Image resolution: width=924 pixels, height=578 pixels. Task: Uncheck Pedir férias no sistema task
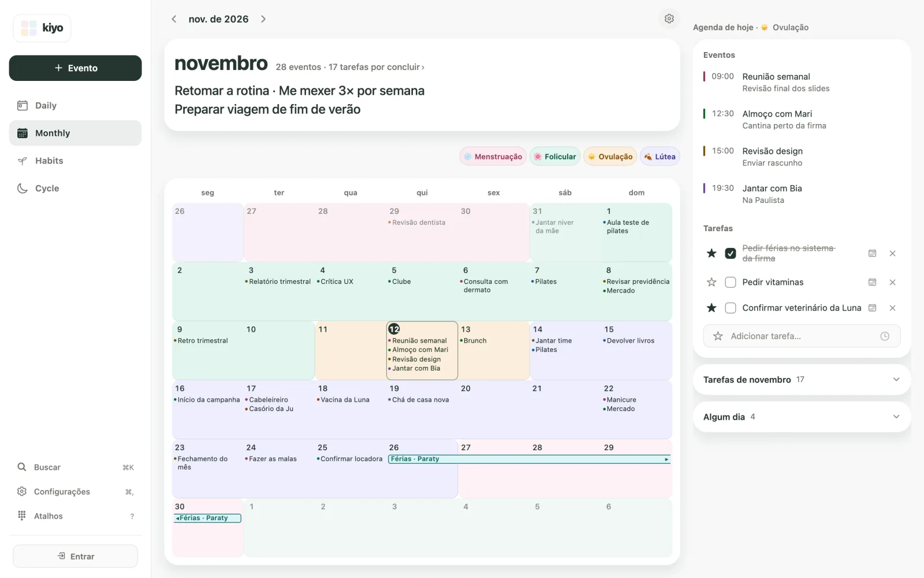point(731,253)
